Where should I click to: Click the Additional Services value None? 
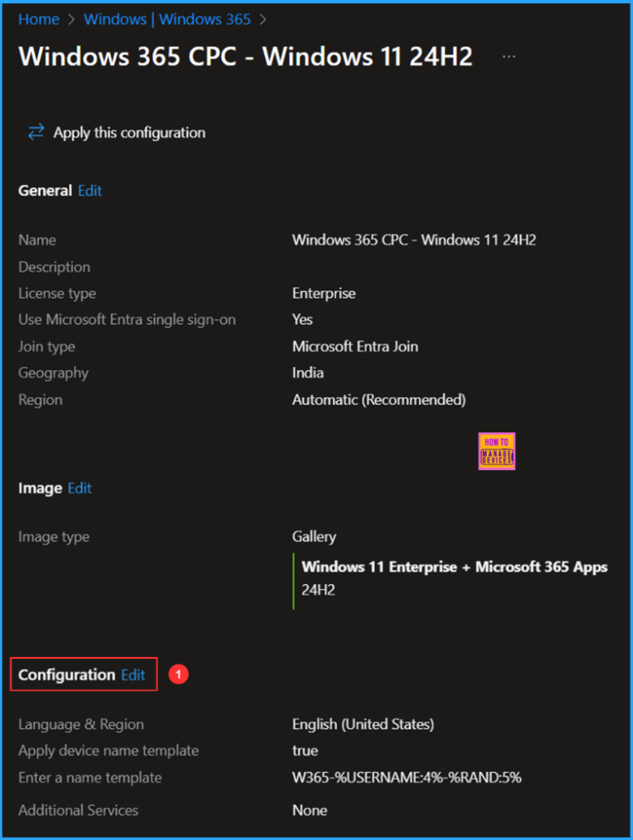[310, 810]
